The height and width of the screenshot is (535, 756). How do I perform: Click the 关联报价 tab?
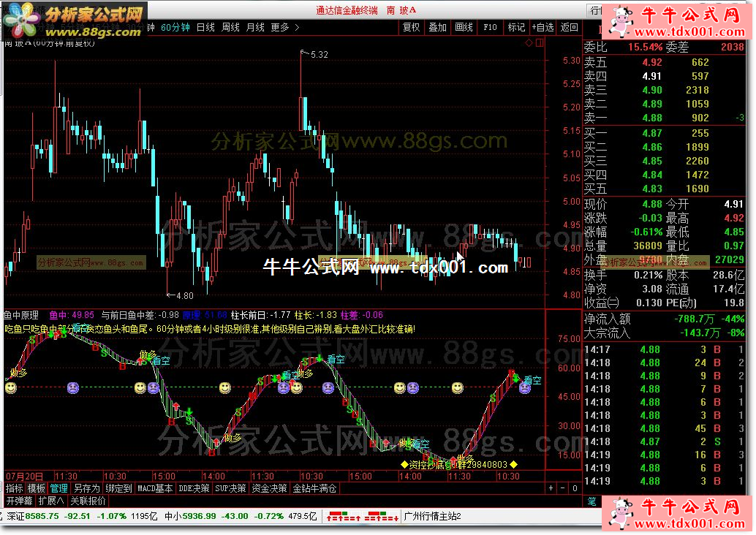pos(88,501)
